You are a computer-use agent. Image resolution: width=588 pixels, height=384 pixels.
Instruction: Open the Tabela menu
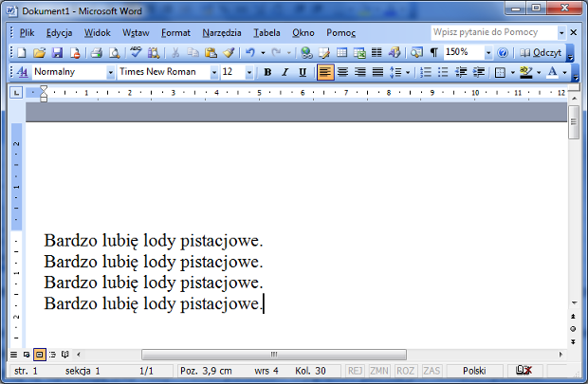[x=266, y=33]
